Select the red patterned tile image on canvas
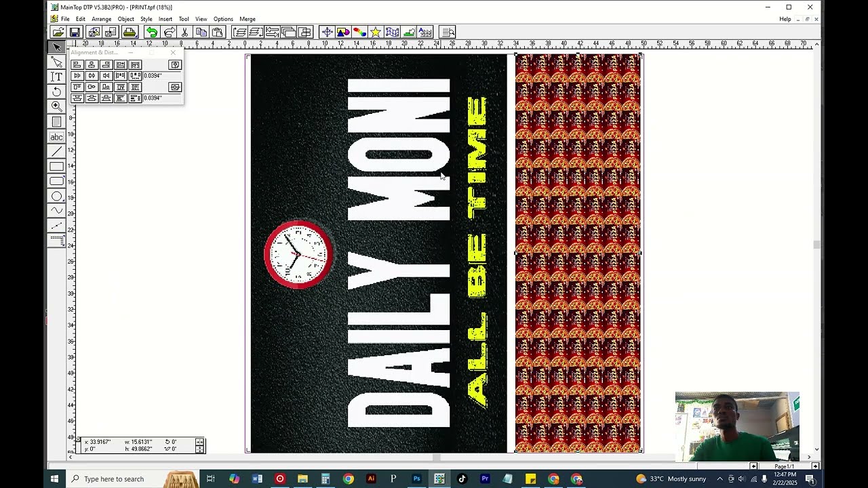The image size is (868, 488). pos(578,253)
